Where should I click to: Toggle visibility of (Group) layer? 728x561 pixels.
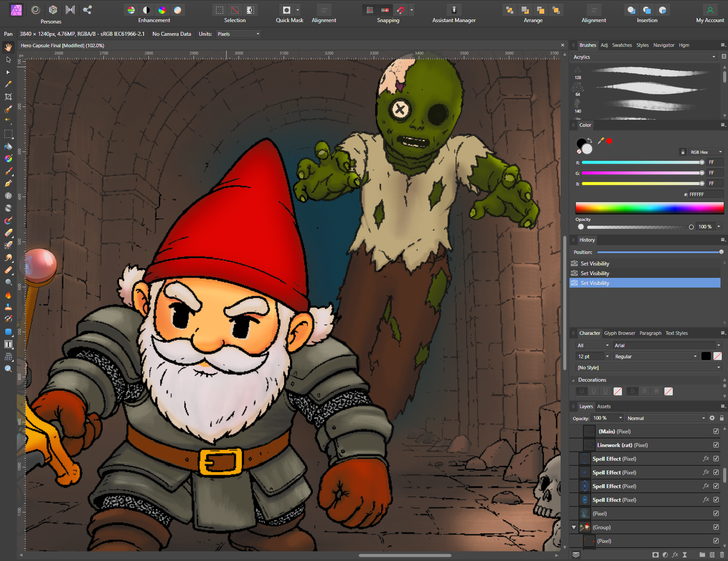click(716, 527)
